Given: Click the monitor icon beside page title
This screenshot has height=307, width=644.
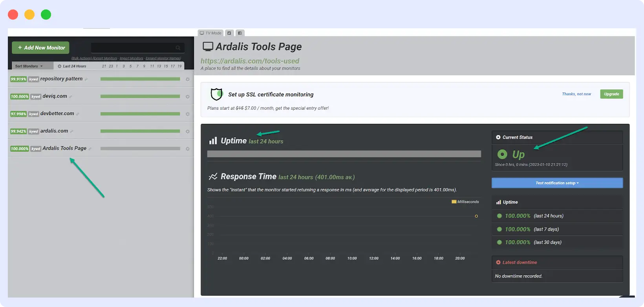Looking at the screenshot, I should [208, 47].
